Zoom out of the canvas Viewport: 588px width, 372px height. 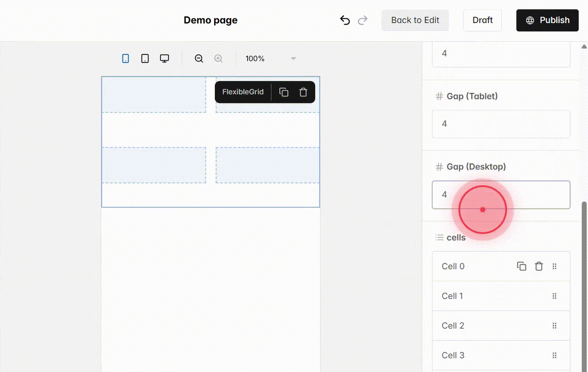click(199, 58)
